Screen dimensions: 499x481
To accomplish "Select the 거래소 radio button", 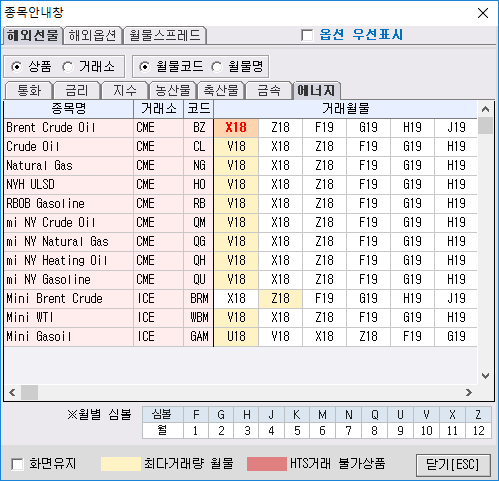I will 68,67.
